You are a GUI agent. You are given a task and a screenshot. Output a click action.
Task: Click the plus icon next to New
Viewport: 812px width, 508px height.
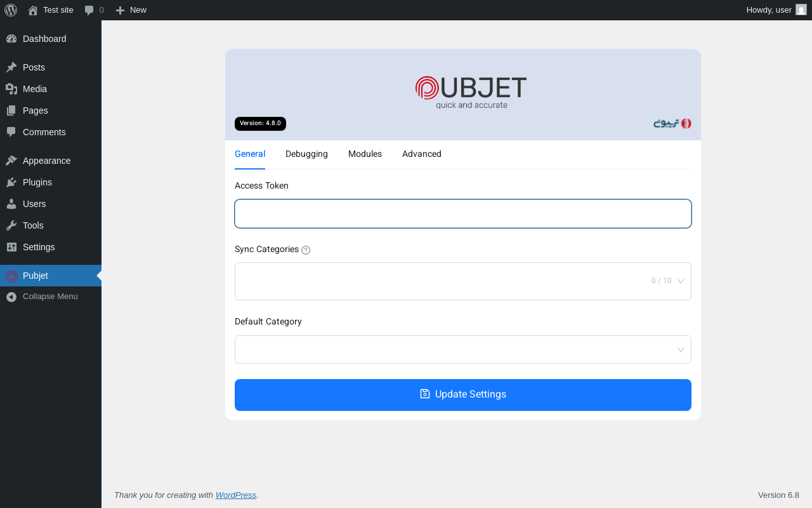click(x=120, y=10)
